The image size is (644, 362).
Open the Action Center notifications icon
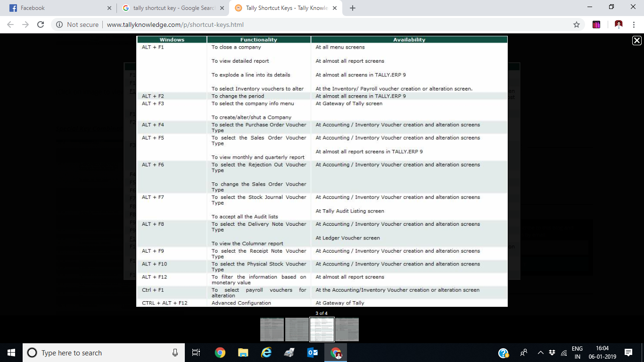click(628, 353)
